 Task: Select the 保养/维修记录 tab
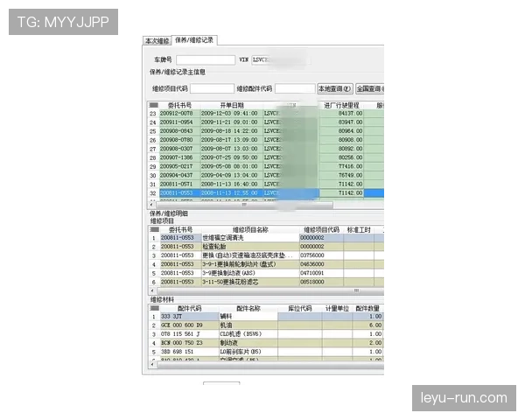pyautogui.click(x=194, y=40)
